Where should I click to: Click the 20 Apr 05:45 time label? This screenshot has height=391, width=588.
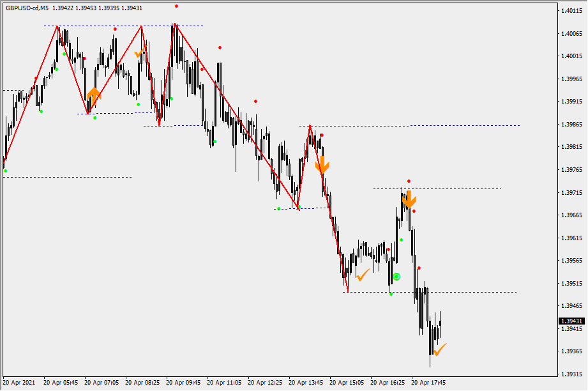61,383
